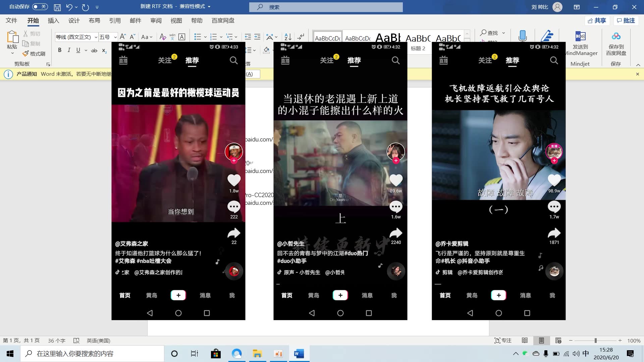Switch to the 设计 ribbon tab
644x362 pixels.
74,20
